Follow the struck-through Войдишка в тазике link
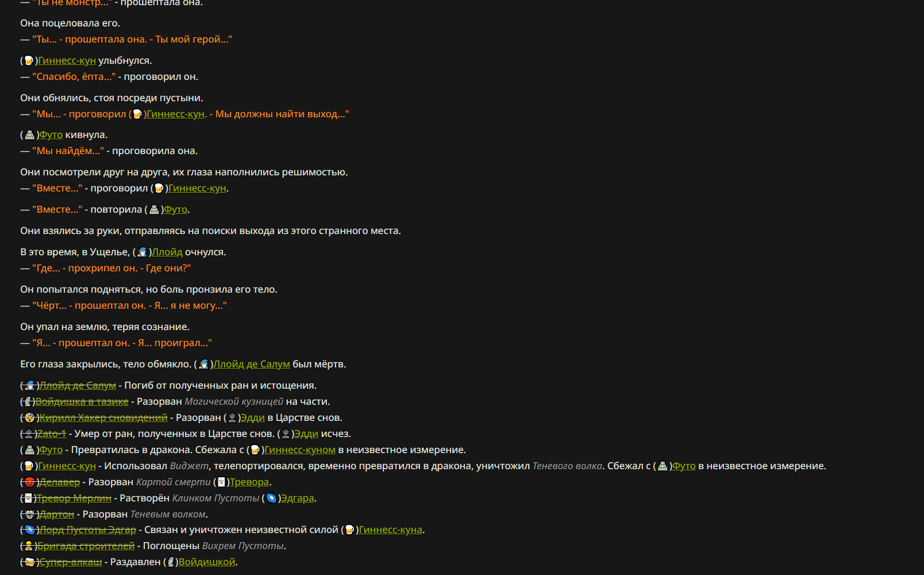The height and width of the screenshot is (575, 924). coord(82,401)
